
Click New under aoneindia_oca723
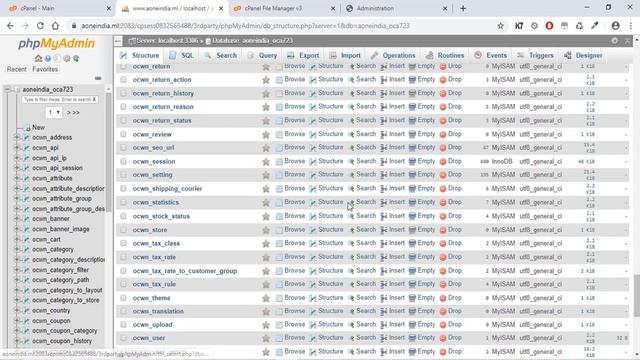click(38, 127)
